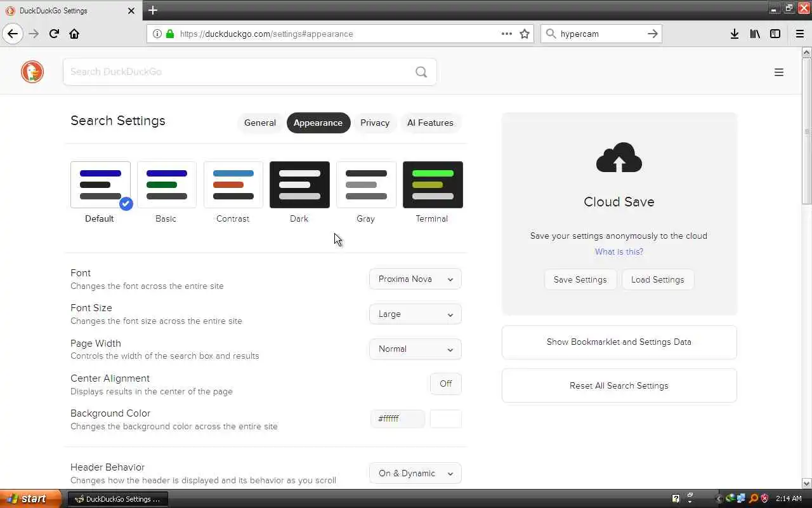Click the Search Settings heading
Screen dimensions: 812x508
click(x=118, y=121)
